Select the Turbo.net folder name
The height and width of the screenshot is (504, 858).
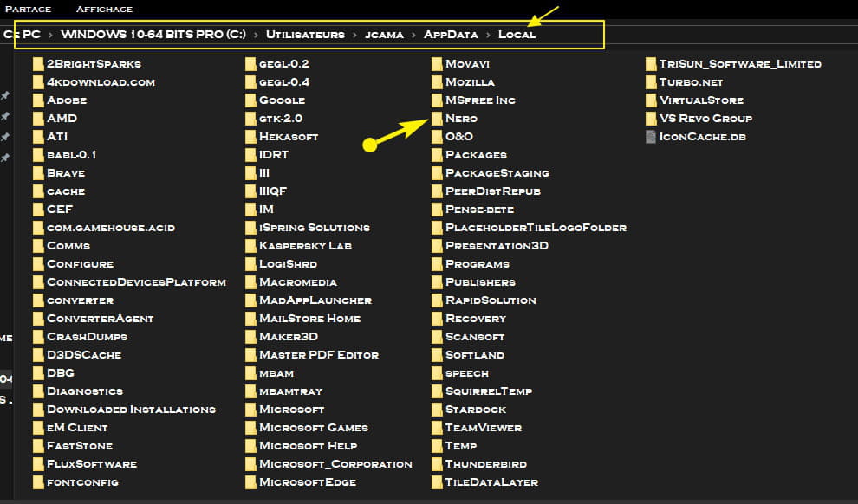[x=691, y=82]
